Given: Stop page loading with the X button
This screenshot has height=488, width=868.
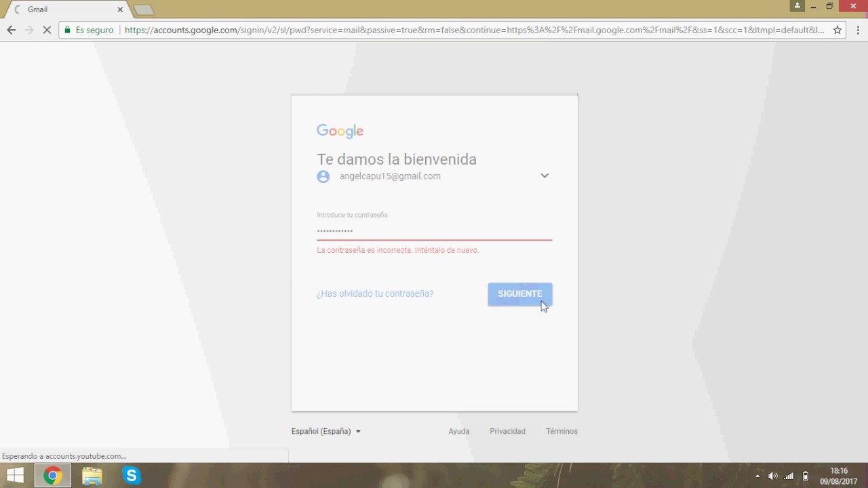Looking at the screenshot, I should pos(47,30).
